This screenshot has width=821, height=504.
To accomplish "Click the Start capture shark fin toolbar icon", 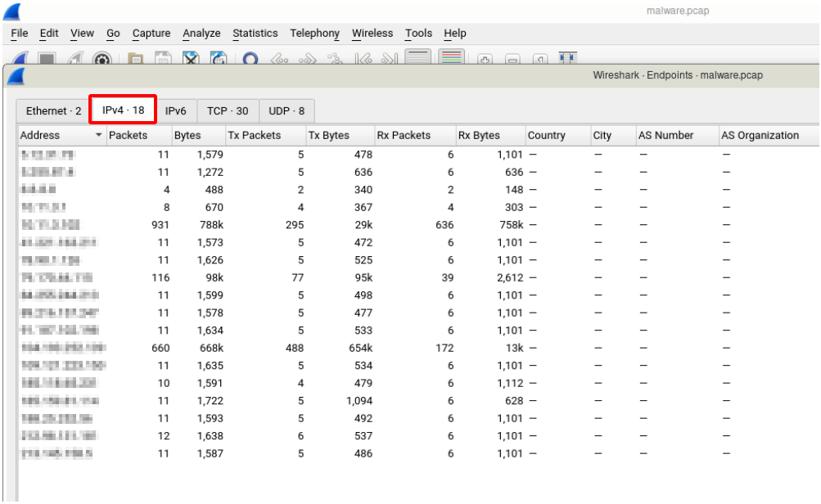I will (x=20, y=57).
